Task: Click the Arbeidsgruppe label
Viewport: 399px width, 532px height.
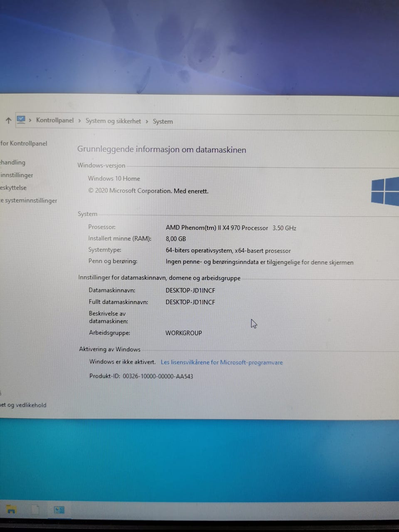Action: [x=109, y=333]
